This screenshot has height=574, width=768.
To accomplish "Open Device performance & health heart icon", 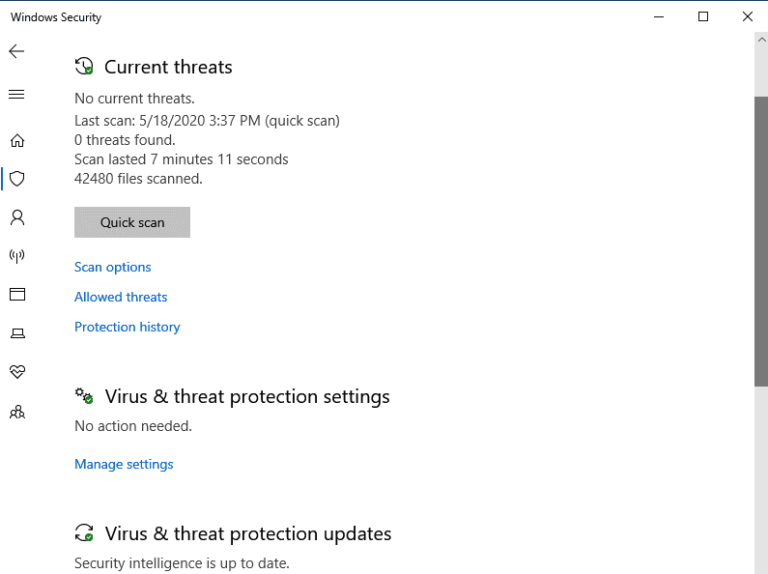I will click(16, 371).
